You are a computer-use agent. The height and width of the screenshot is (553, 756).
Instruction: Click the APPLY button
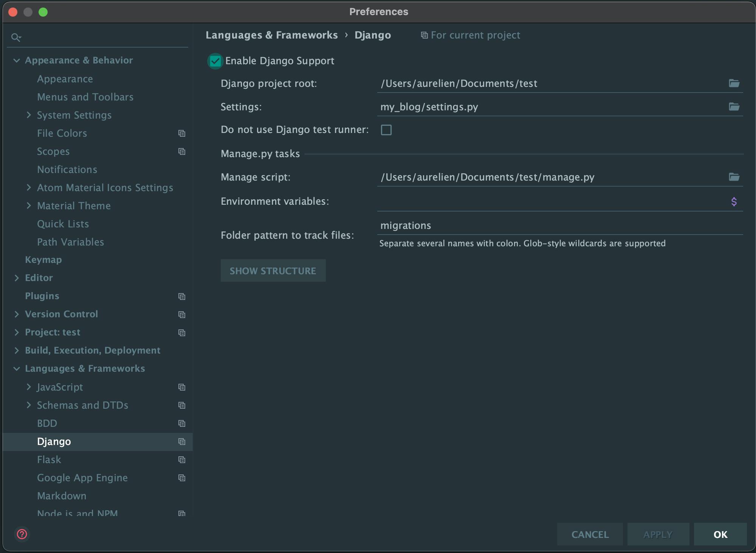(x=658, y=534)
